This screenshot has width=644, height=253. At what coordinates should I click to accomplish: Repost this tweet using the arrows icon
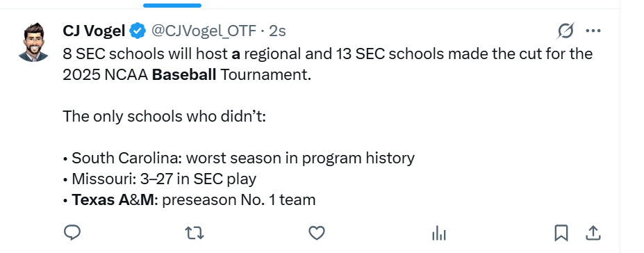(x=195, y=234)
